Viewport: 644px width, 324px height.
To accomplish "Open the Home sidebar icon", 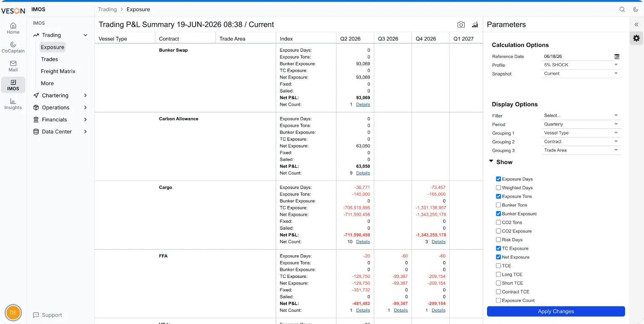I will coord(13,28).
